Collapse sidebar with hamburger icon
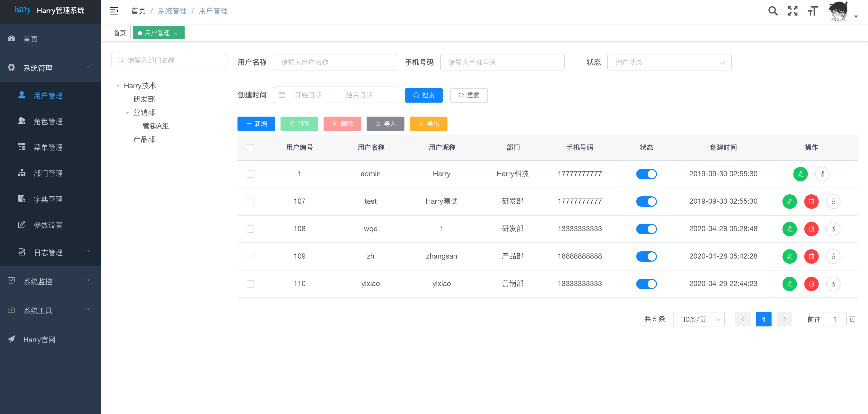 [x=114, y=11]
